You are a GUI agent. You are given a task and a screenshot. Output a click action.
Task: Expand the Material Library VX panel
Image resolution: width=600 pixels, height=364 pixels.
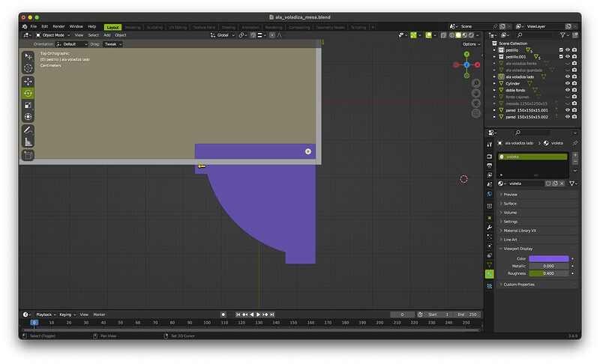click(x=537, y=231)
